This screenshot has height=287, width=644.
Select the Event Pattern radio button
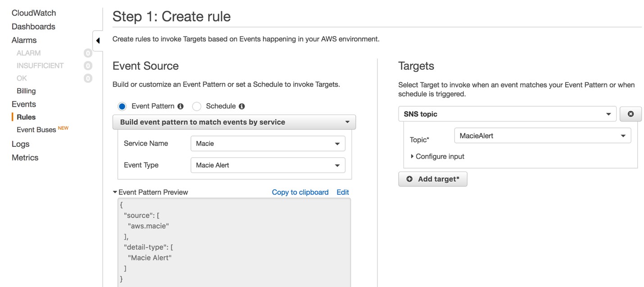pos(122,106)
